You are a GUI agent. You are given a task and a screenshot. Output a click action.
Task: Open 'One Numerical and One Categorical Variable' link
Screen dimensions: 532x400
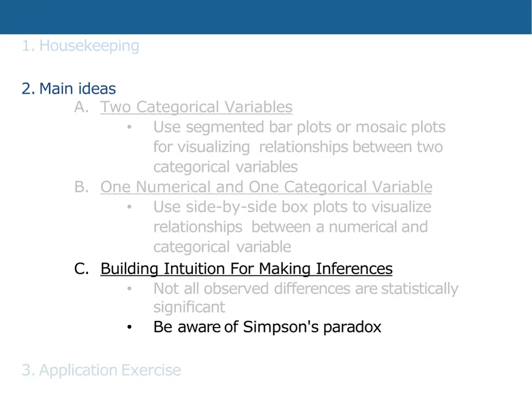coord(267,187)
